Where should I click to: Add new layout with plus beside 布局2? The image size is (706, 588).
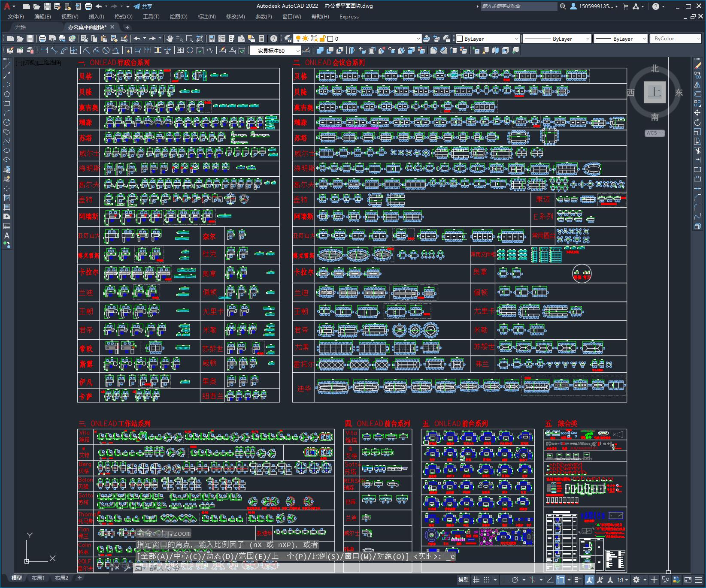pos(79,578)
